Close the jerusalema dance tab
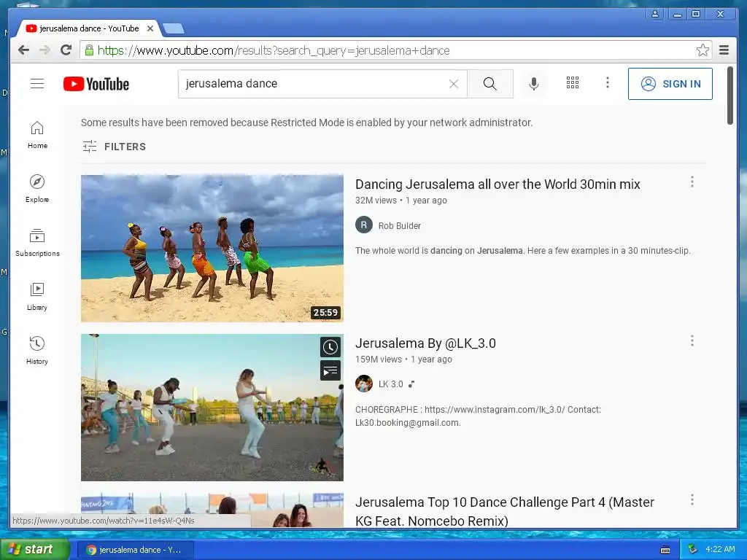 (x=150, y=28)
